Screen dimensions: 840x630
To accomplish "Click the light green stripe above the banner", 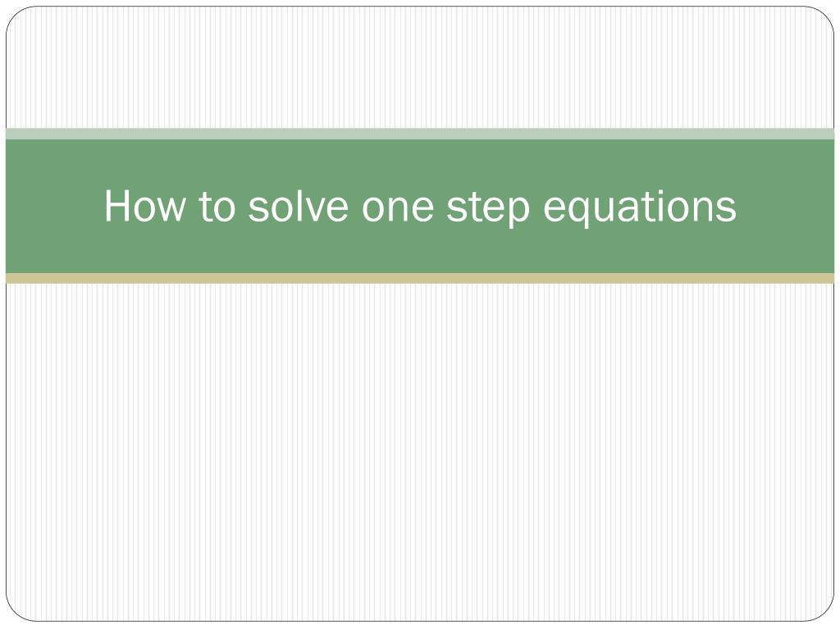I will [420, 134].
